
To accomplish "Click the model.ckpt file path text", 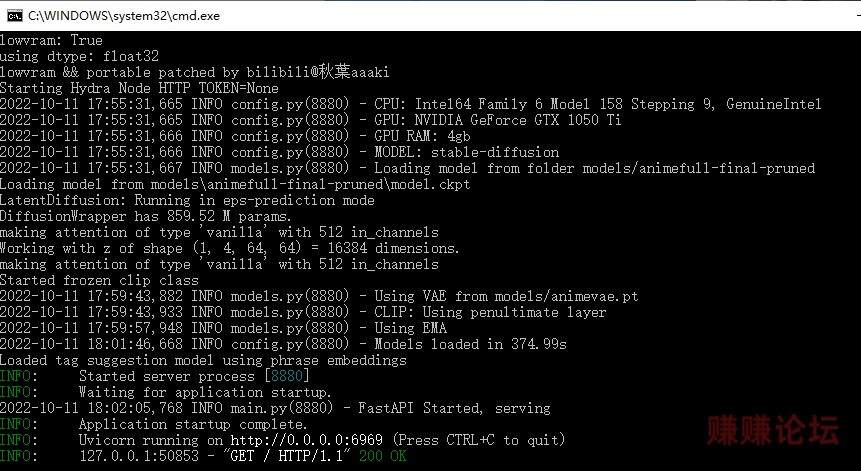I will (x=311, y=184).
